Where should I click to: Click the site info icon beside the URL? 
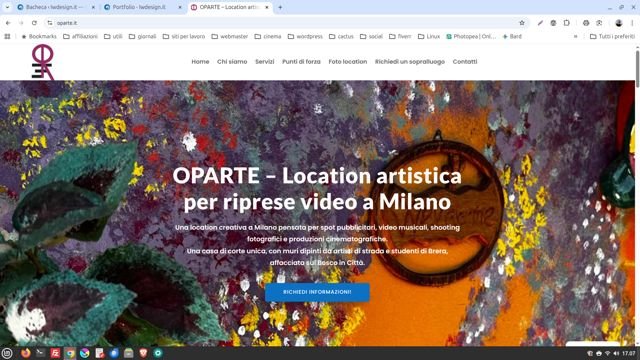(50, 23)
